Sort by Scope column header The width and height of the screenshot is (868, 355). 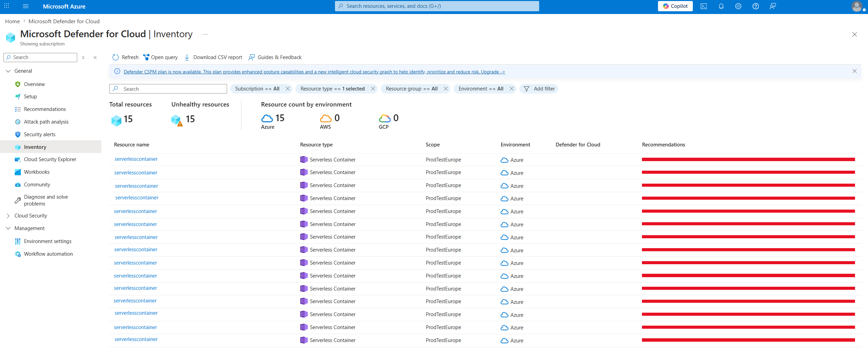tap(433, 145)
